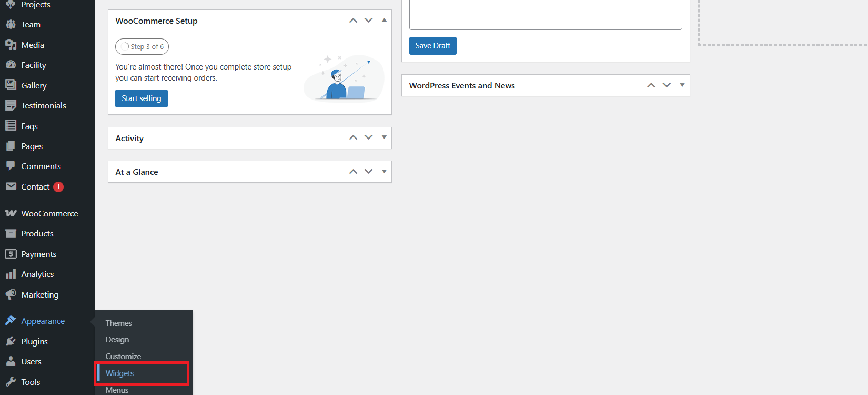This screenshot has width=868, height=395.
Task: Click the Contact envelope icon
Action: [x=11, y=186]
